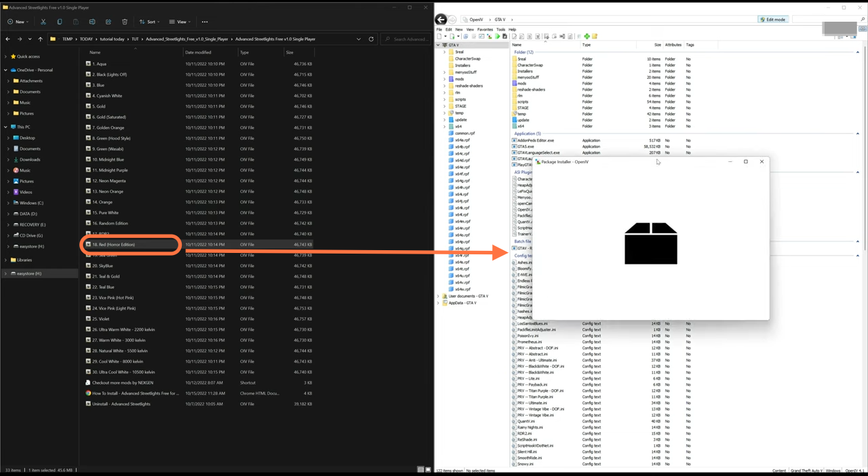
Task: Open the View dropdown in Explorer
Action: click(x=180, y=22)
